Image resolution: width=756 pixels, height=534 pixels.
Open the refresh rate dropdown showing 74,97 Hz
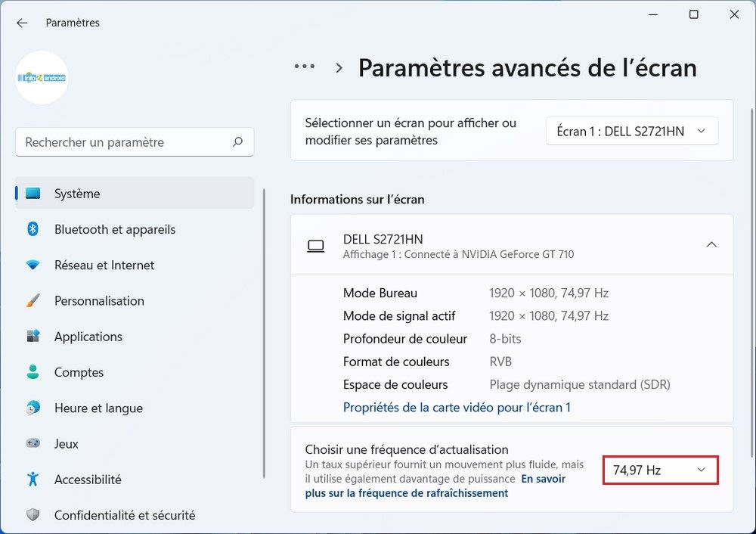point(659,470)
